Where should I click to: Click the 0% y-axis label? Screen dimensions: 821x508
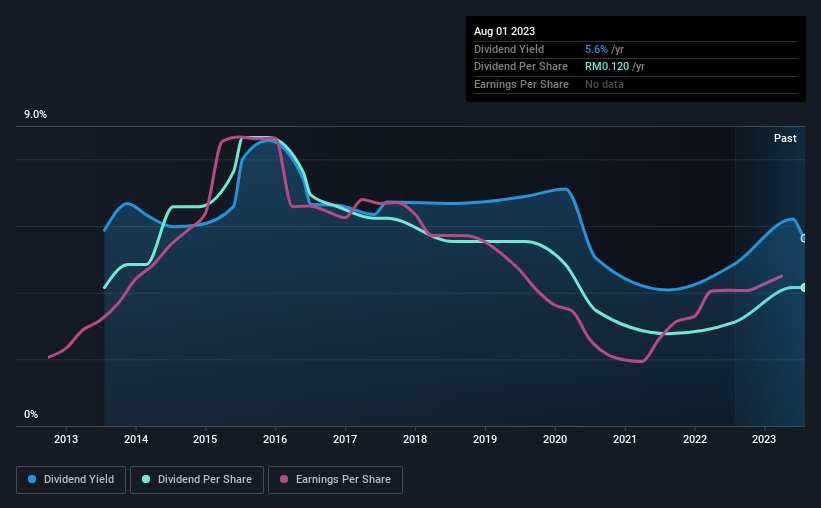(31, 414)
